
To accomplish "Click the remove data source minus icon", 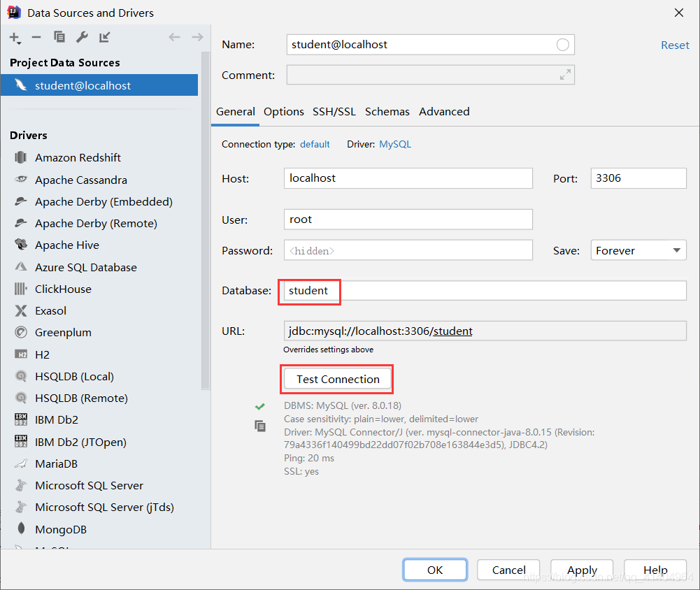I will coord(36,37).
